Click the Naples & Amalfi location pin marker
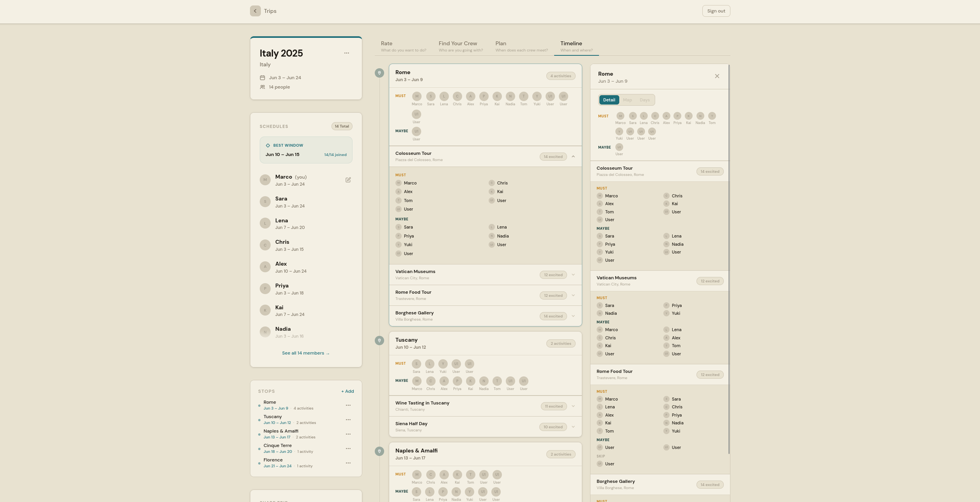Viewport: 980px width, 502px height. pyautogui.click(x=379, y=452)
